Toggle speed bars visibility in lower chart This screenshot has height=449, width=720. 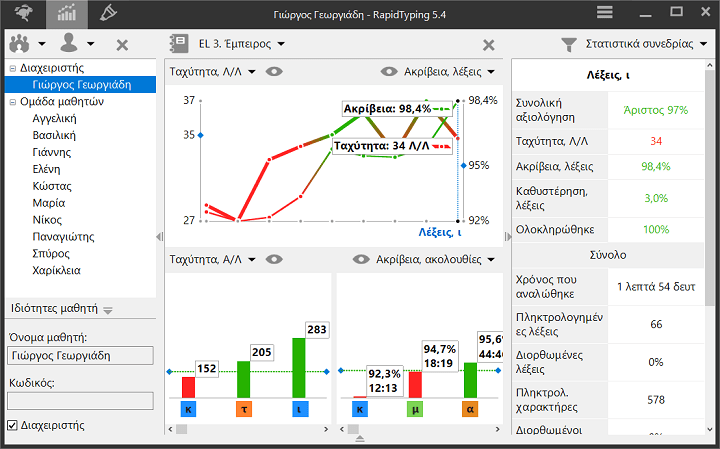pyautogui.click(x=274, y=259)
